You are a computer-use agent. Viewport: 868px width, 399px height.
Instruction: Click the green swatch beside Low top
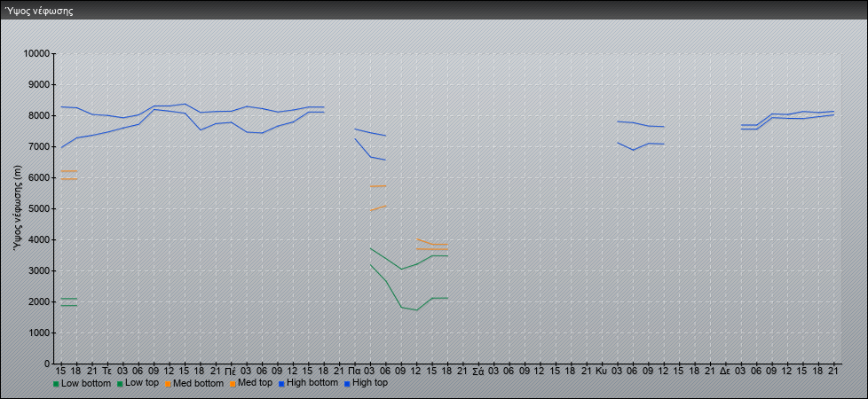click(121, 383)
